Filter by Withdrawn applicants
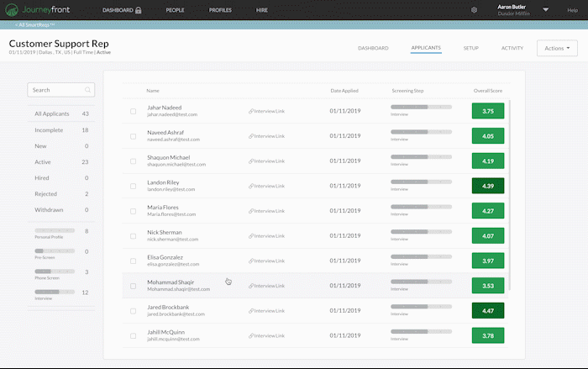 click(61, 210)
